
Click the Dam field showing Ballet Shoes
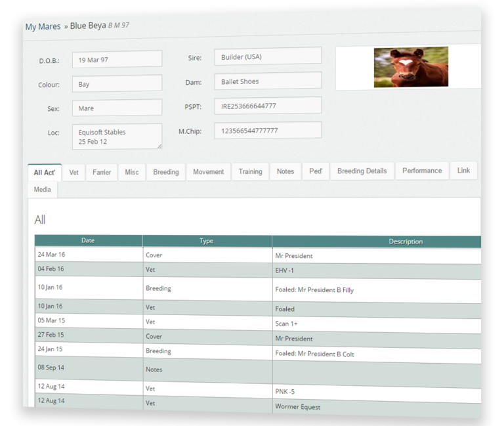pos(268,81)
